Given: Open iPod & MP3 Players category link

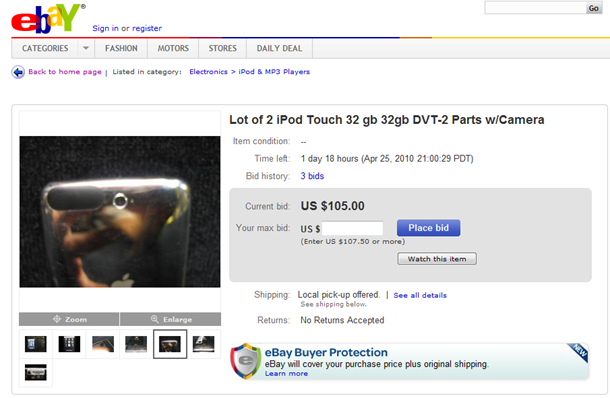Looking at the screenshot, I should point(274,72).
